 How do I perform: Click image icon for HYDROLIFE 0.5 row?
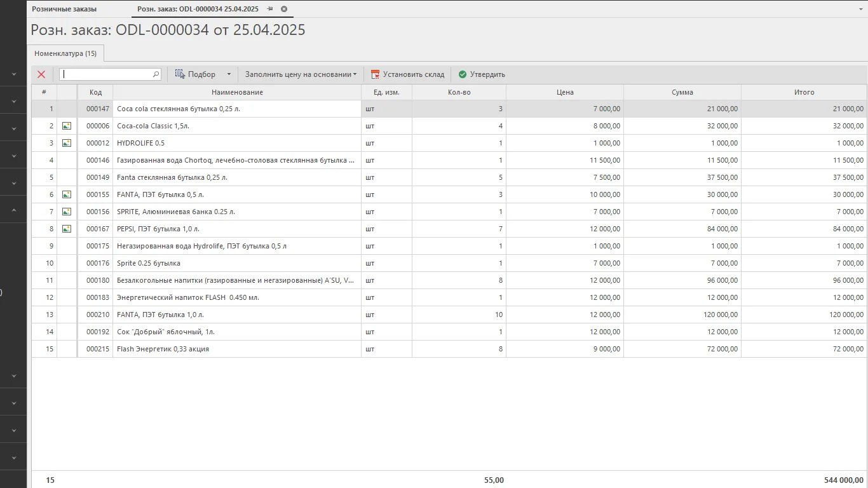[x=67, y=143]
